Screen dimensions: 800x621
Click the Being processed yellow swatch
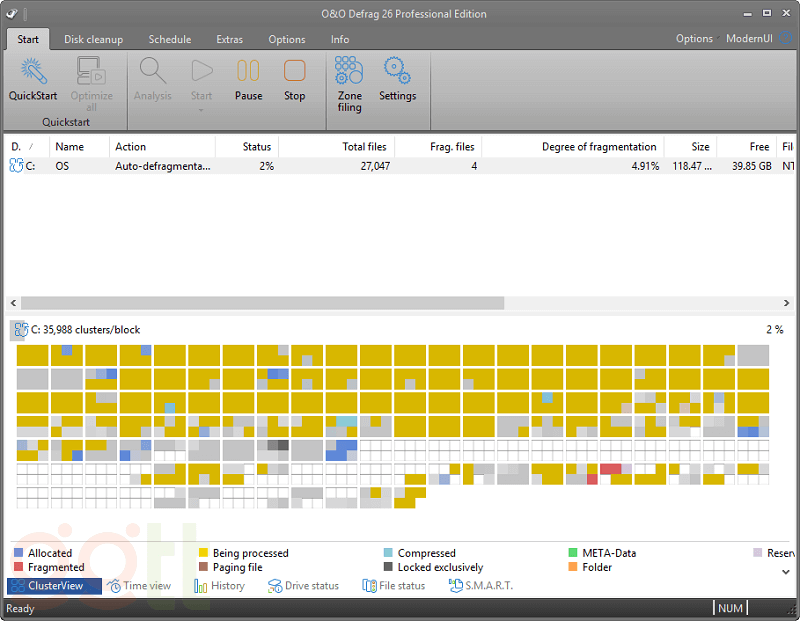pyautogui.click(x=203, y=552)
